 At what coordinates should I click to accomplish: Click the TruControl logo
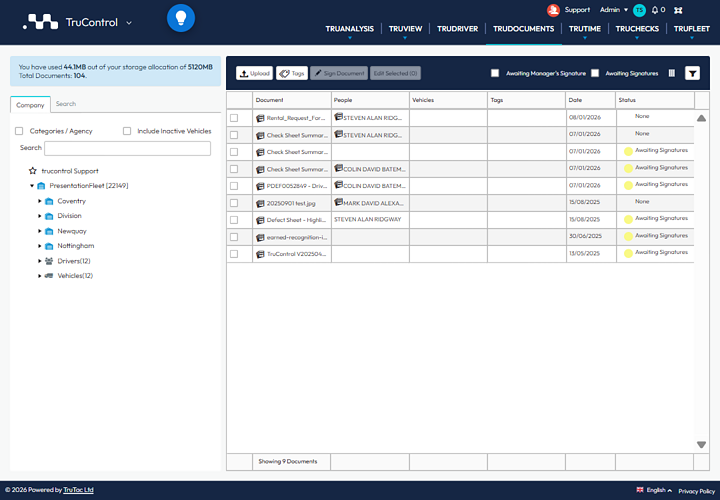40,22
